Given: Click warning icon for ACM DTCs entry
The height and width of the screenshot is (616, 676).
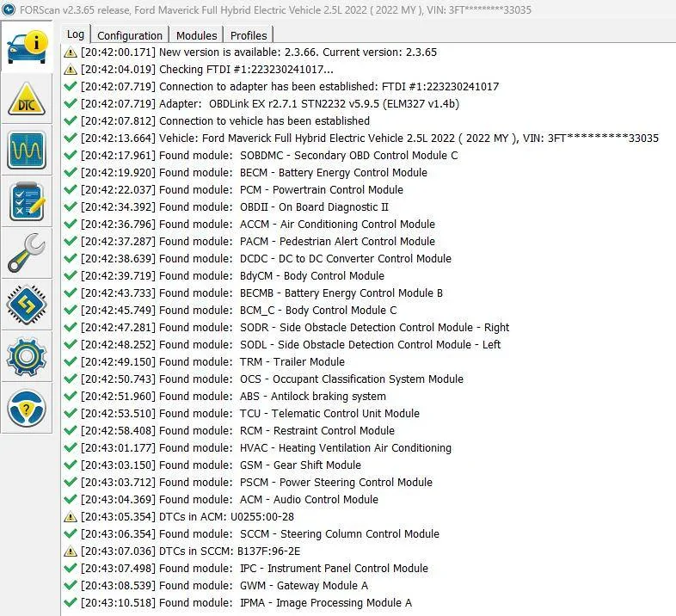Looking at the screenshot, I should click(71, 517).
